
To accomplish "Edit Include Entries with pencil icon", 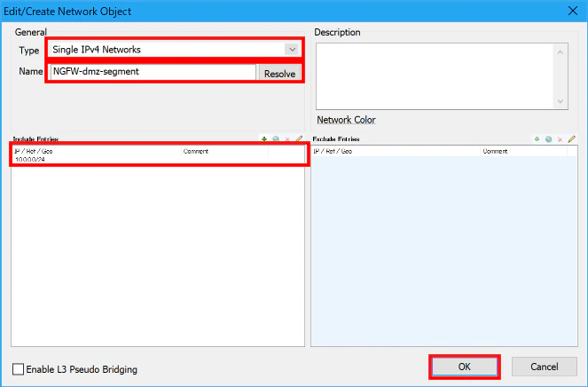I will tap(299, 139).
